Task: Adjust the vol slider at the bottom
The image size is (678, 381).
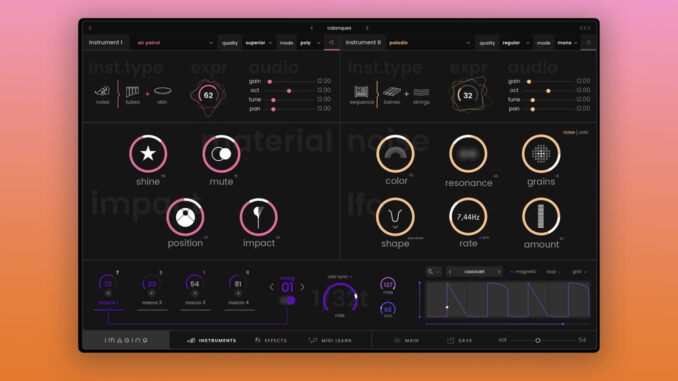Action: (544, 340)
